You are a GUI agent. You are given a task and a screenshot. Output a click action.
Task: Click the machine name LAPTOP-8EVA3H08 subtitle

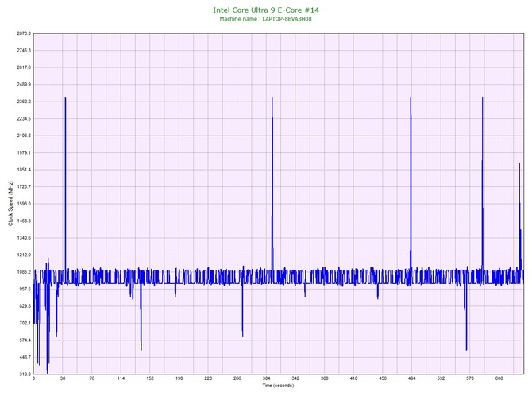pos(265,19)
